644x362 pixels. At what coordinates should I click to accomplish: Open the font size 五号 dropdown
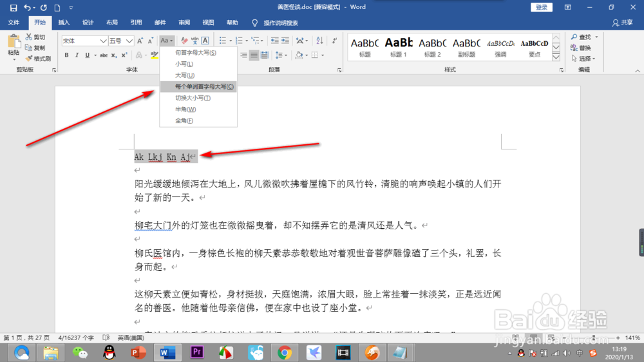coord(129,41)
